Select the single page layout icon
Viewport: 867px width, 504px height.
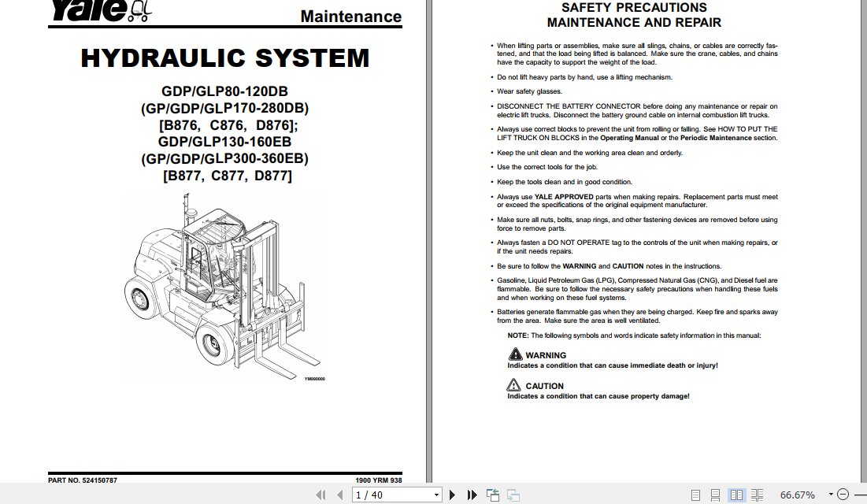[x=695, y=495]
